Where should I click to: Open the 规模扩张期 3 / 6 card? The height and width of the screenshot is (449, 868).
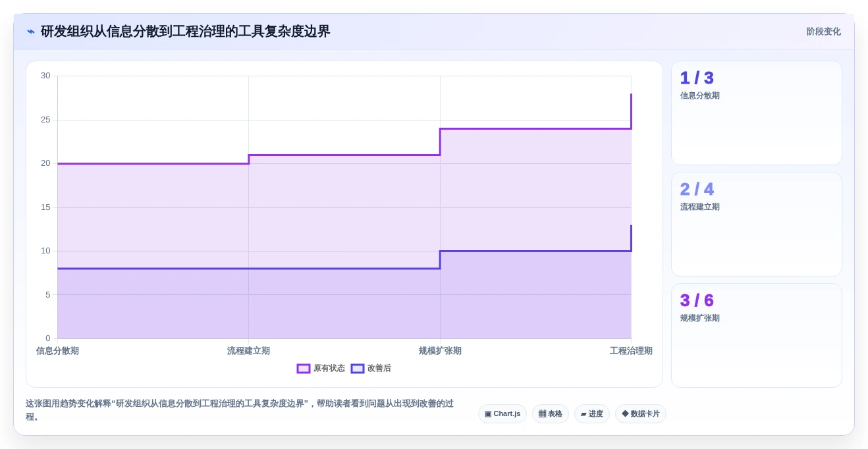[x=757, y=336]
